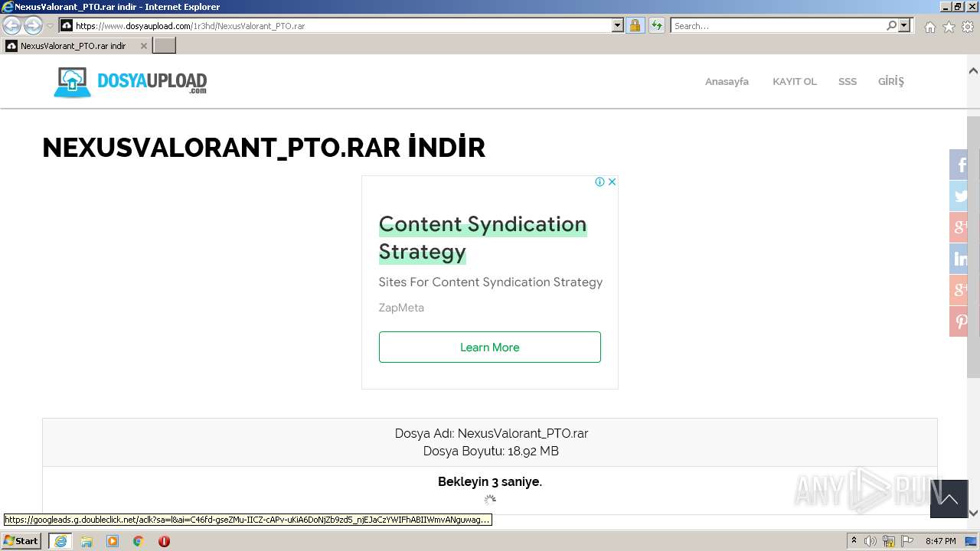
Task: Open the recent pages dropdown next to Forward
Action: (50, 25)
